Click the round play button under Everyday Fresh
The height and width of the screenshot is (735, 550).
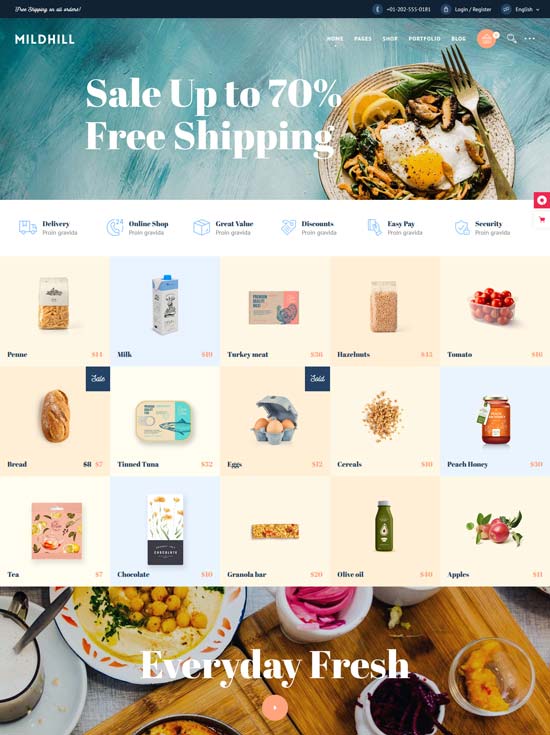275,707
